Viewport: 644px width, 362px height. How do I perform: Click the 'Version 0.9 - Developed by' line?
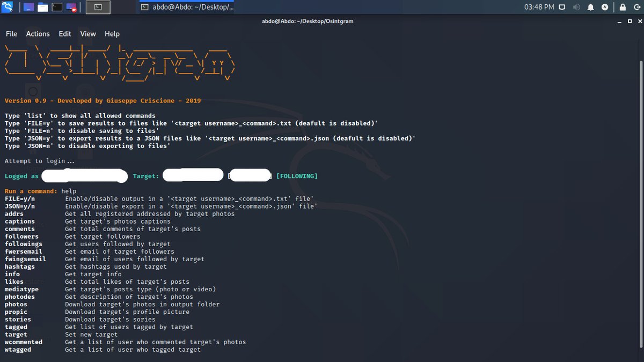[x=103, y=101]
